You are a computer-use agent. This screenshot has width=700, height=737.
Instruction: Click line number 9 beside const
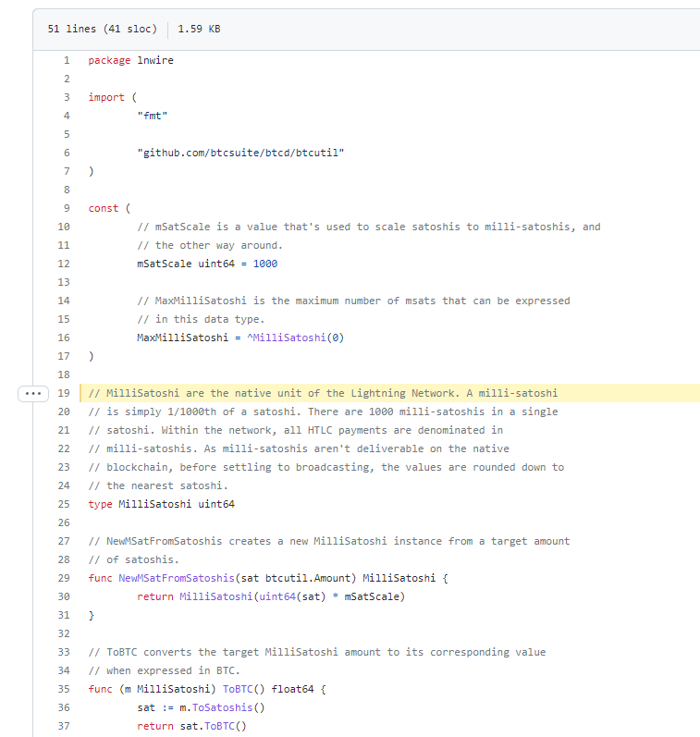tap(66, 208)
